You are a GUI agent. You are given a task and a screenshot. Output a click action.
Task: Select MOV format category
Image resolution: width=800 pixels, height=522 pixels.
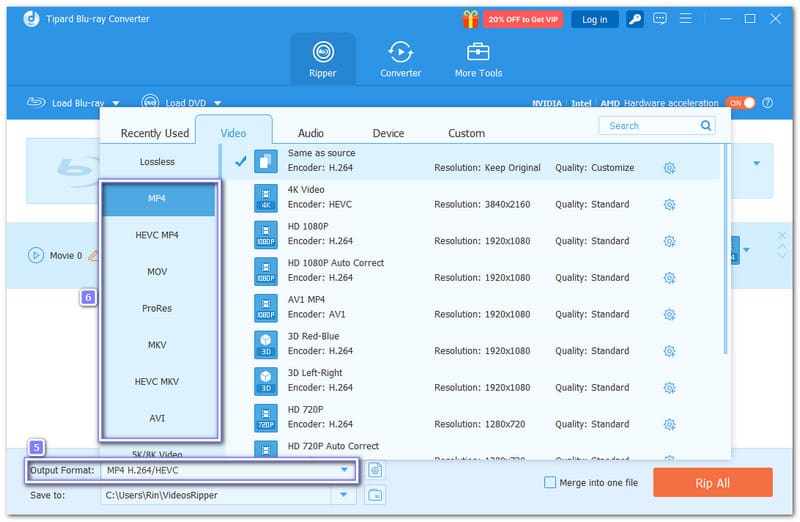coord(159,272)
